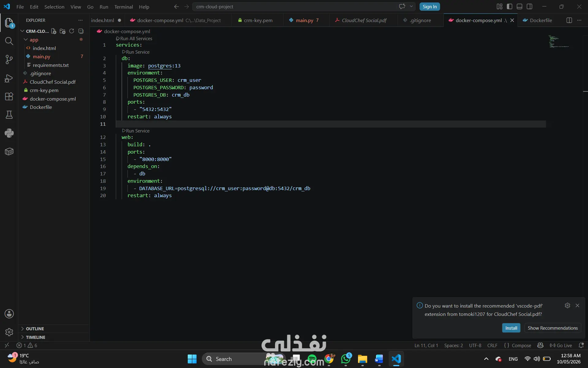This screenshot has height=368, width=588.
Task: Toggle the bottom panel
Action: coord(519,6)
